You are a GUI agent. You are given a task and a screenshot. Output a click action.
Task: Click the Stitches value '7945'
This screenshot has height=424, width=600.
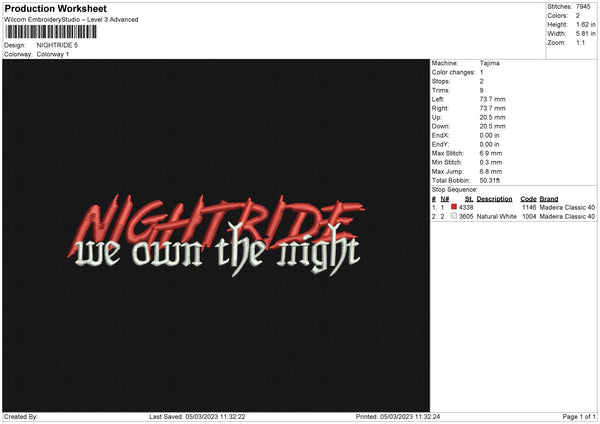click(x=583, y=7)
